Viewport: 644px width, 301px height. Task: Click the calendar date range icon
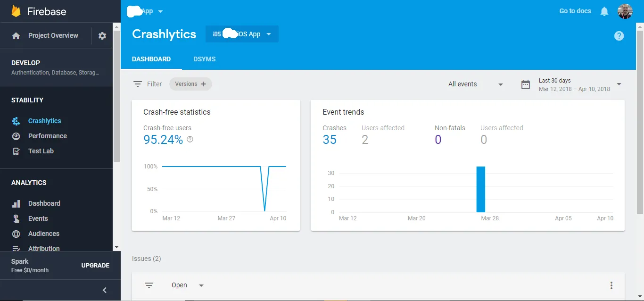[x=526, y=84]
